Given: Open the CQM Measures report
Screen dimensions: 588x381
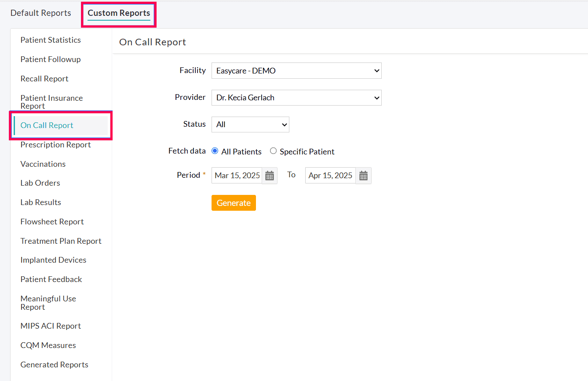Looking at the screenshot, I should click(48, 345).
